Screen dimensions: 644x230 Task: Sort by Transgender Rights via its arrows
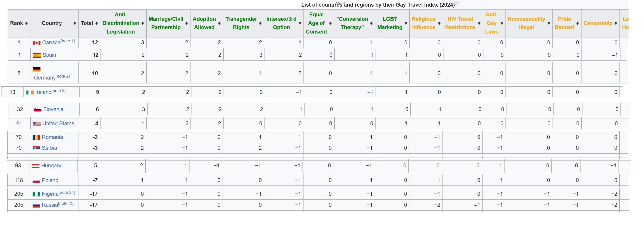pos(260,23)
